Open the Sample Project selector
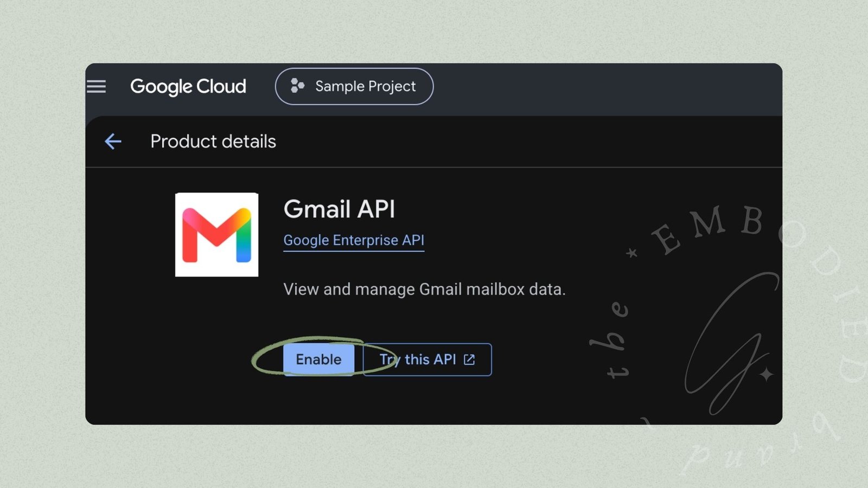Viewport: 868px width, 488px height. pos(354,86)
